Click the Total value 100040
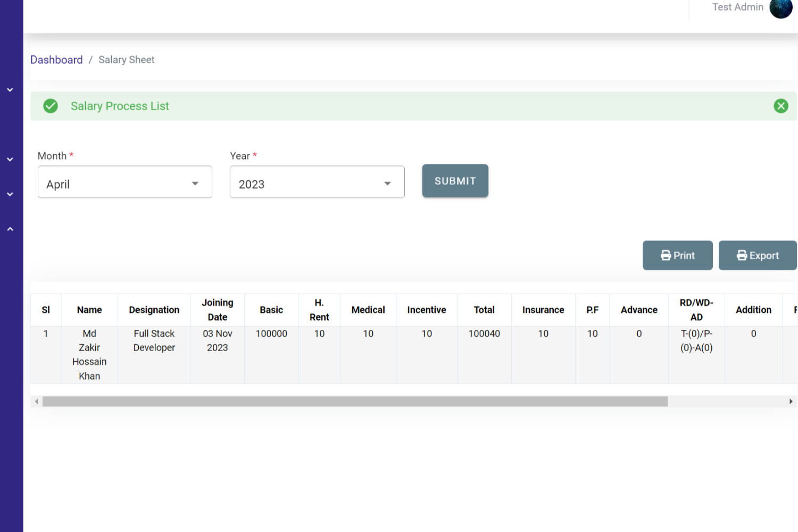The image size is (798, 532). [484, 334]
